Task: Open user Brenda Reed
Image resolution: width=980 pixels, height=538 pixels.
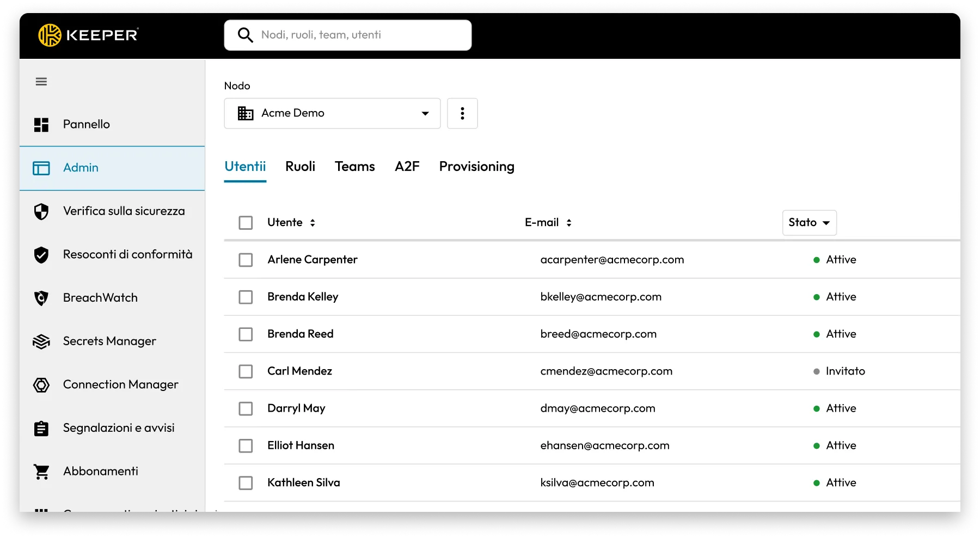Action: click(301, 334)
